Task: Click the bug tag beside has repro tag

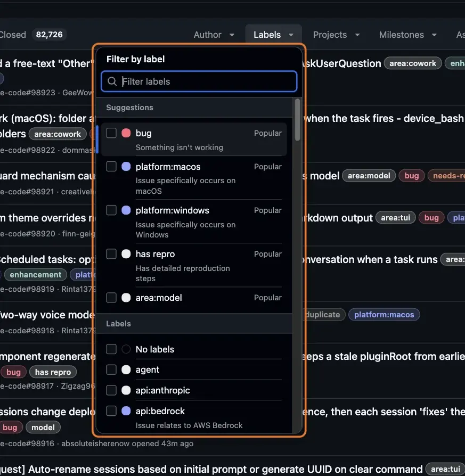Action: [13, 372]
